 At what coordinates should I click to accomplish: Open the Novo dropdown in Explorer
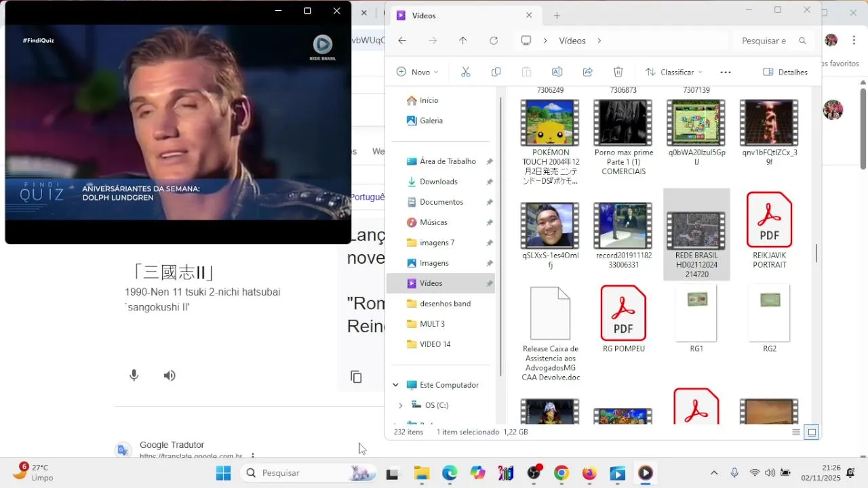pyautogui.click(x=417, y=72)
